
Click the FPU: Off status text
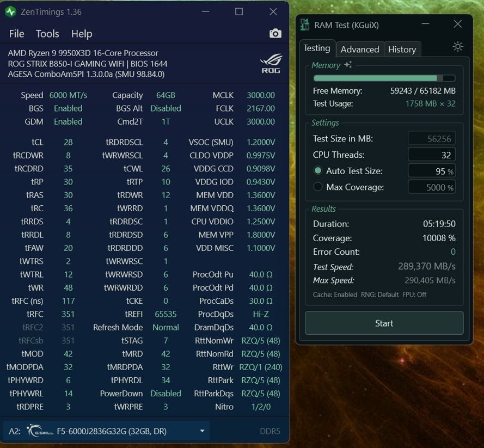tap(414, 294)
